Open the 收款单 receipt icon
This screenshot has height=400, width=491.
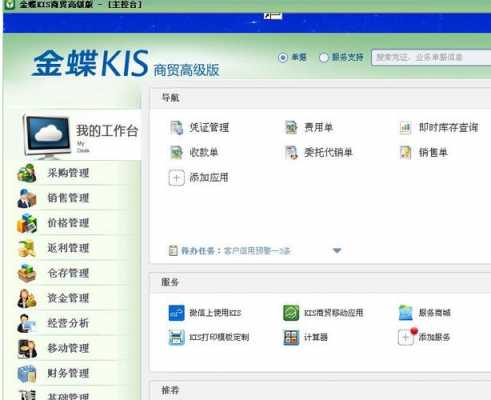click(x=176, y=153)
